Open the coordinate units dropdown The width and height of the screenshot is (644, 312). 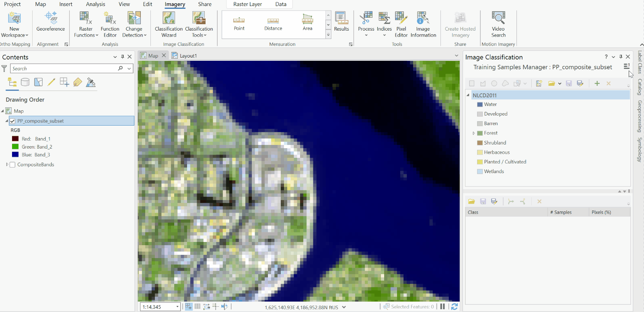click(344, 307)
